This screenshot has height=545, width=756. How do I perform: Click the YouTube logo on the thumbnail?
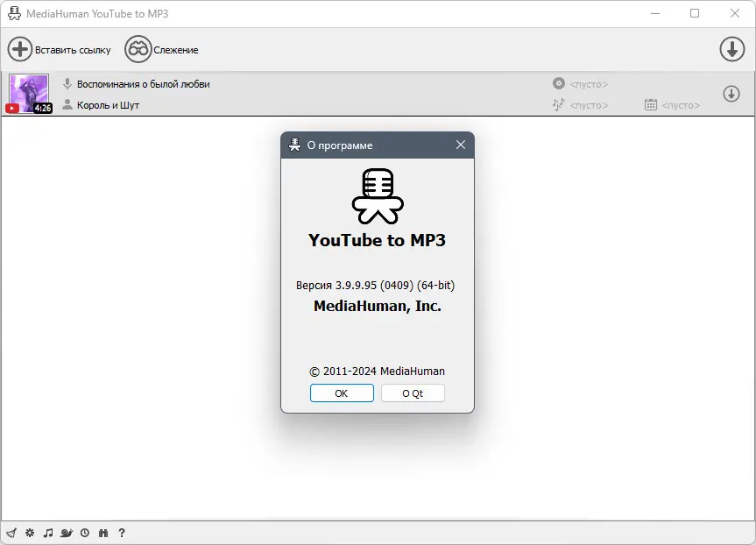click(12, 108)
